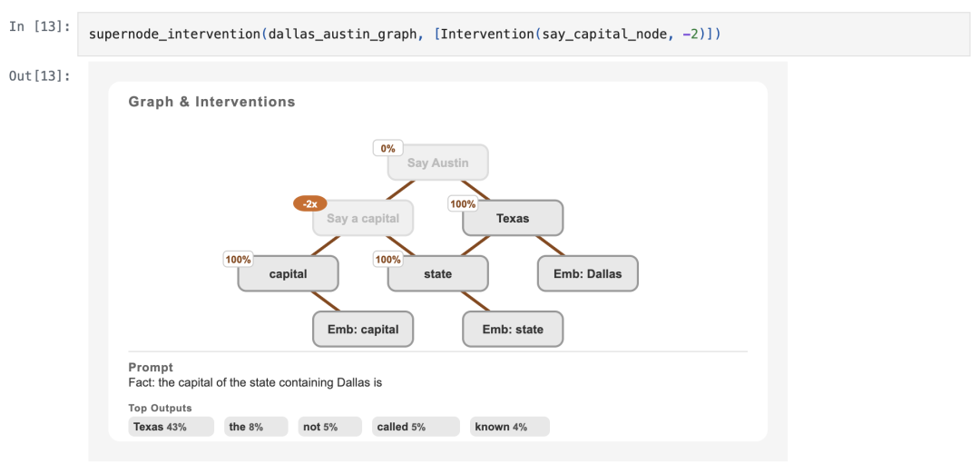The height and width of the screenshot is (474, 980).
Task: Click the orange -2x intervention badge
Action: 309,204
